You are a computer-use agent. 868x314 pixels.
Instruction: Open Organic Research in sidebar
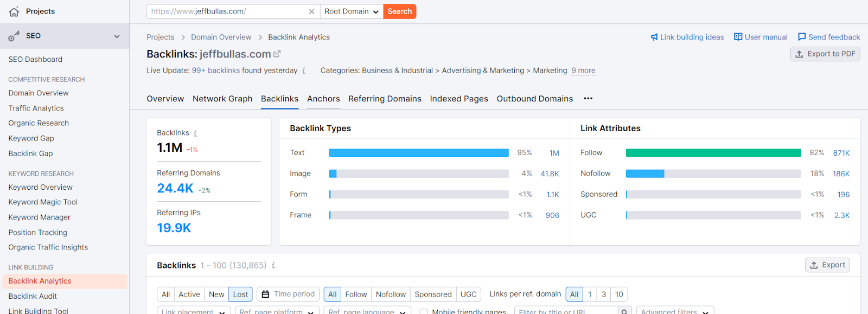coord(39,123)
